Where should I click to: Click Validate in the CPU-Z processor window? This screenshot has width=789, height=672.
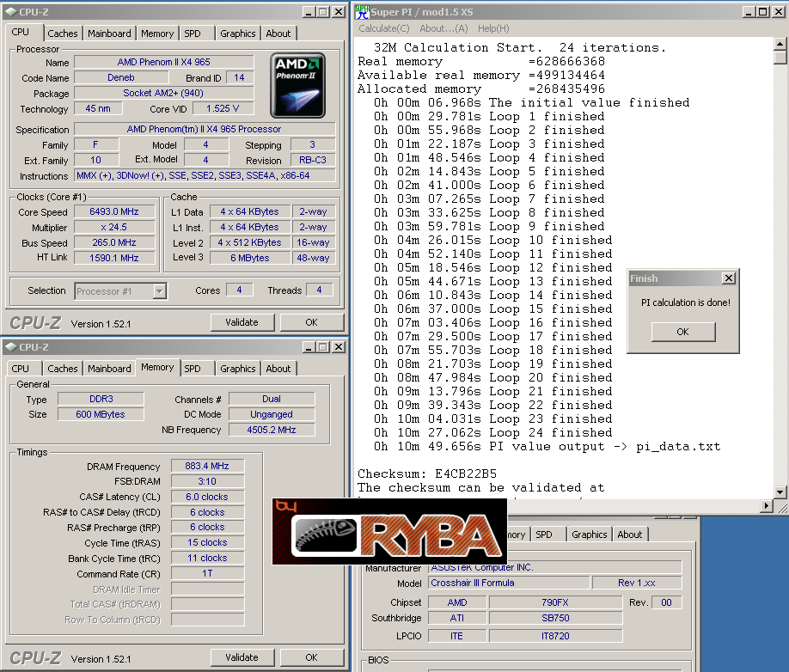[x=242, y=322]
